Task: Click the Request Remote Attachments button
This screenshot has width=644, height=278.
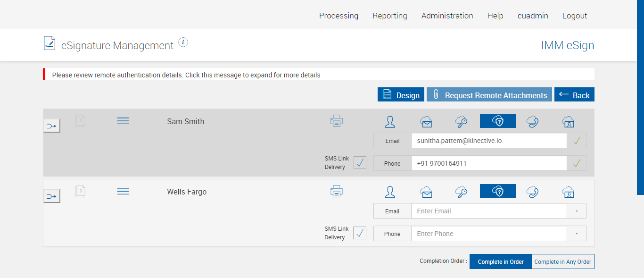Action: (x=489, y=95)
